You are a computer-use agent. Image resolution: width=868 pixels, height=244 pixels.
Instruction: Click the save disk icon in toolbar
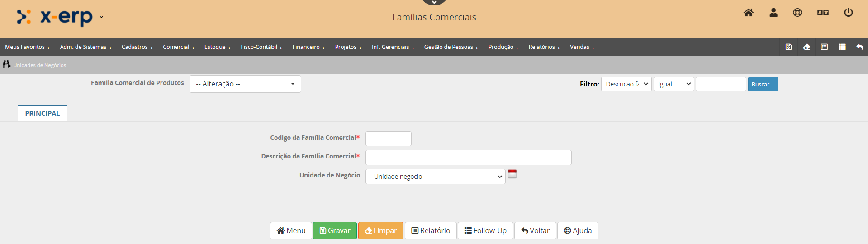coord(789,47)
